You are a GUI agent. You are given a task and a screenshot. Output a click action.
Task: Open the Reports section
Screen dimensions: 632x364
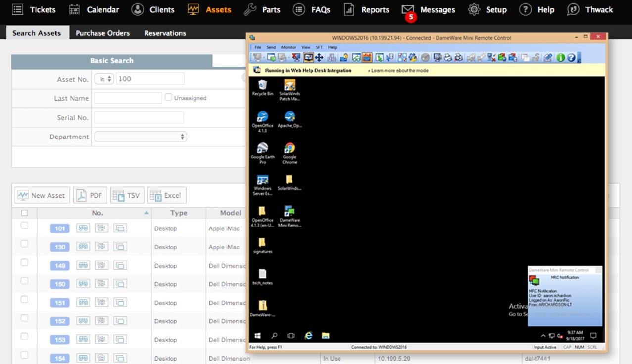click(366, 9)
